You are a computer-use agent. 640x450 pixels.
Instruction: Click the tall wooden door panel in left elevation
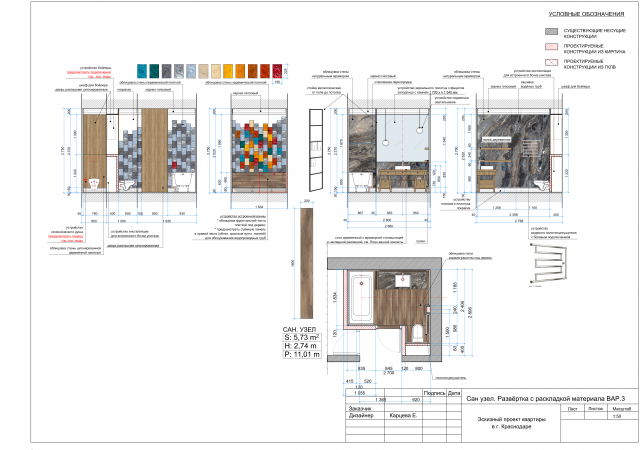pyautogui.click(x=154, y=150)
